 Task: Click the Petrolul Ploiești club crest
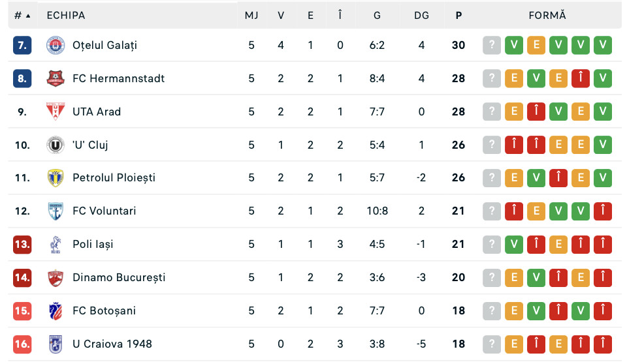click(x=56, y=178)
